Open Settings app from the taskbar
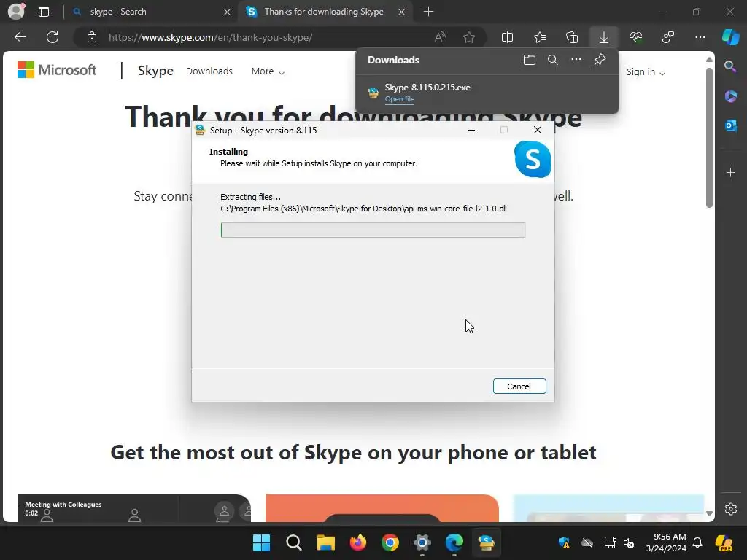The image size is (747, 560). 422,542
